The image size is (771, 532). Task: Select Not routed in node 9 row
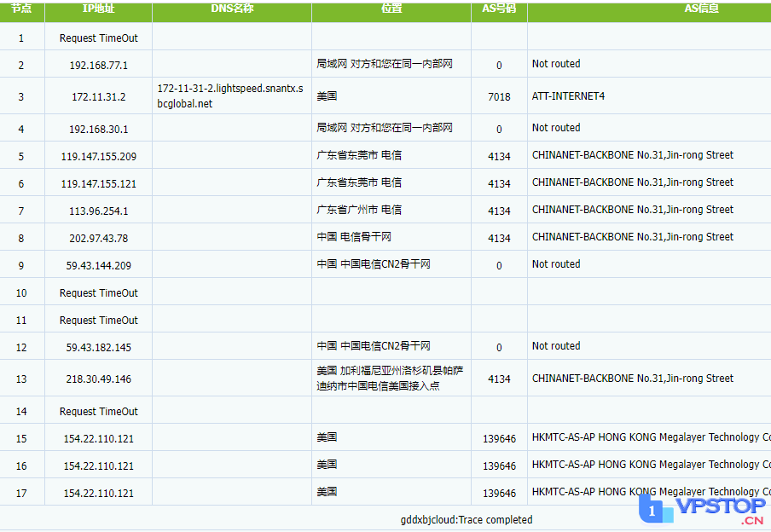[x=556, y=264]
